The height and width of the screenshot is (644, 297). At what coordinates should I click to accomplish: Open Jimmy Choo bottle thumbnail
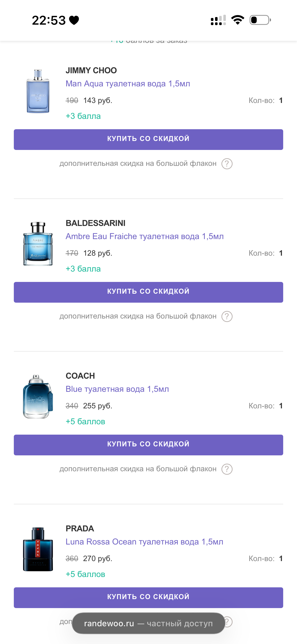(38, 91)
